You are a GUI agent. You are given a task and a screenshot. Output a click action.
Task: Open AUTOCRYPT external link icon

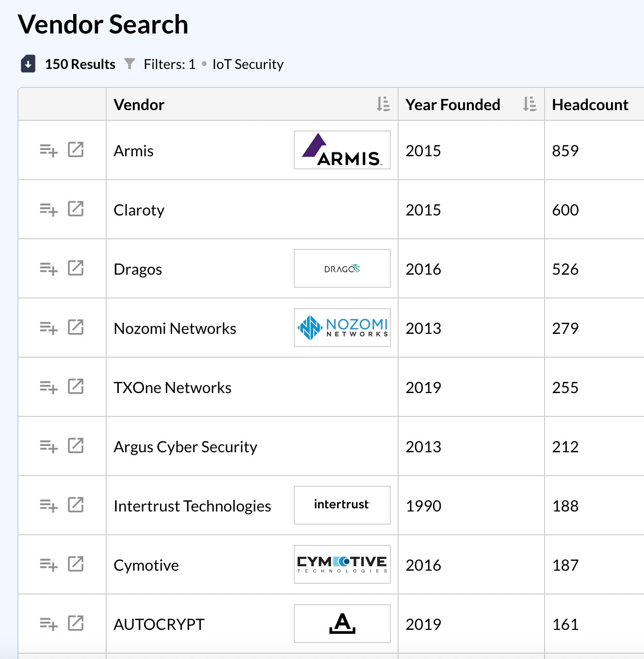76,623
